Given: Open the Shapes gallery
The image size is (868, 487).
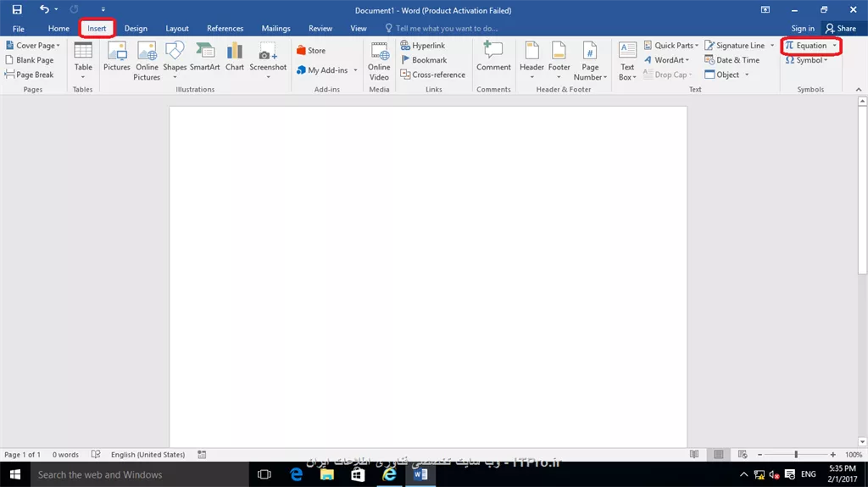Looking at the screenshot, I should click(x=175, y=61).
